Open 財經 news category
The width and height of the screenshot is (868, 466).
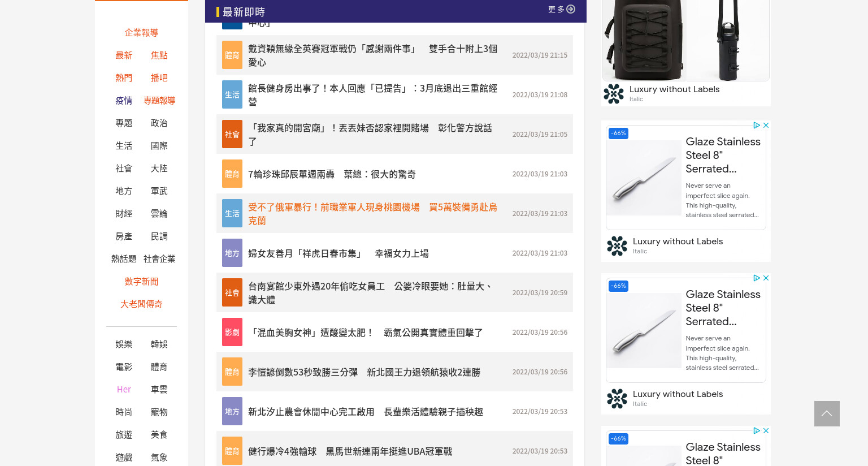[124, 214]
